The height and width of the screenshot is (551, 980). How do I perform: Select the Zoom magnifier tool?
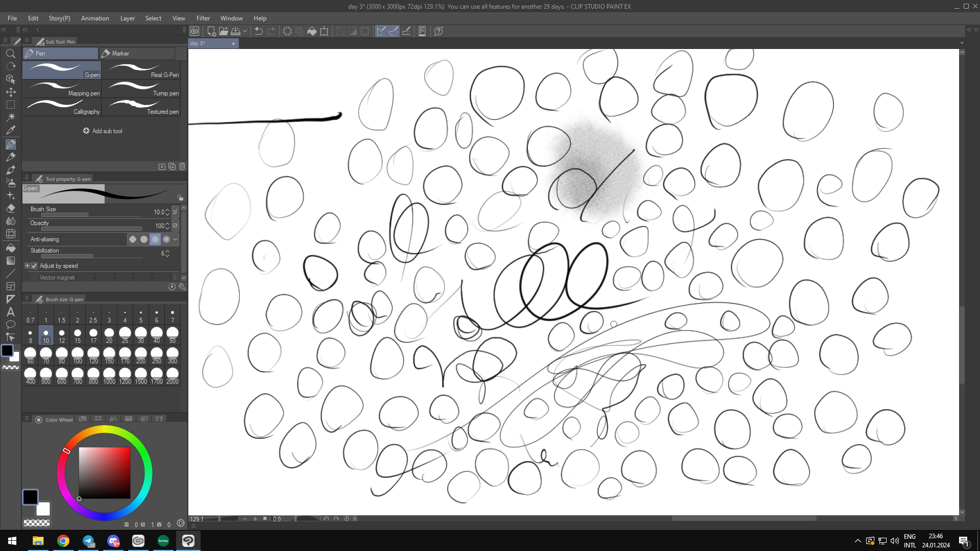10,54
